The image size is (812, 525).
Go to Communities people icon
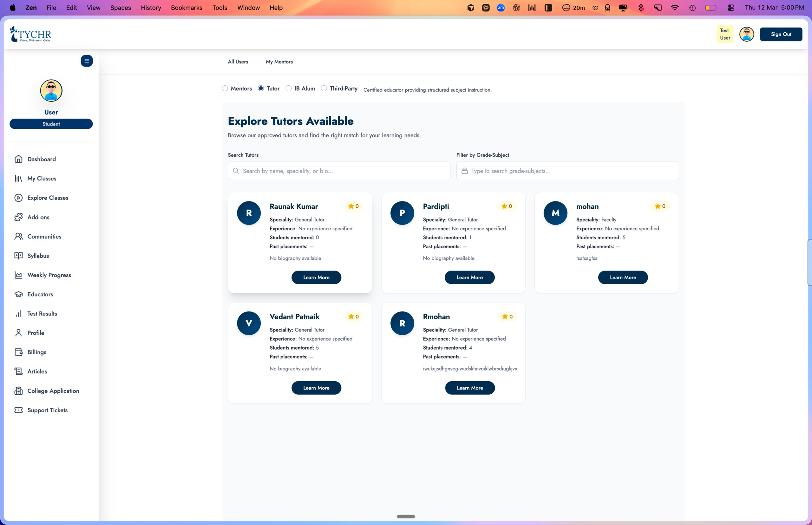click(x=18, y=237)
